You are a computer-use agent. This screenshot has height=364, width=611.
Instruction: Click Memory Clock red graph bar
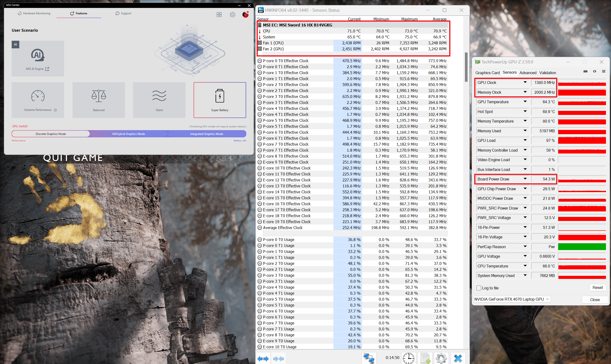(582, 92)
